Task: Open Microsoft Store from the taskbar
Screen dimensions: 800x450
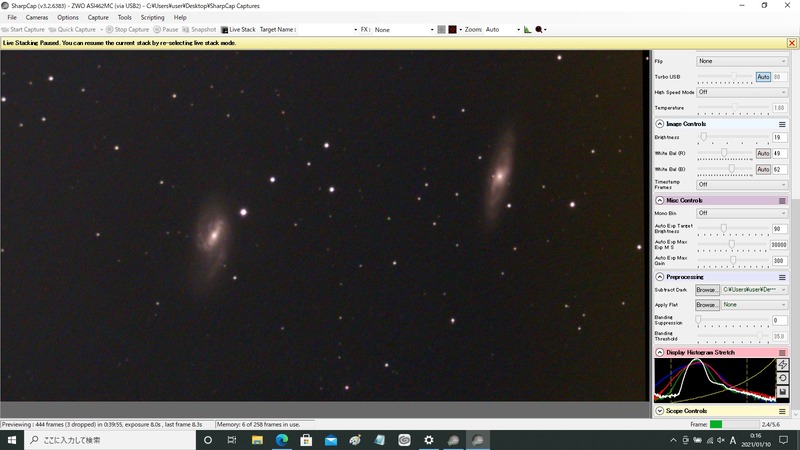Action: tap(306, 440)
